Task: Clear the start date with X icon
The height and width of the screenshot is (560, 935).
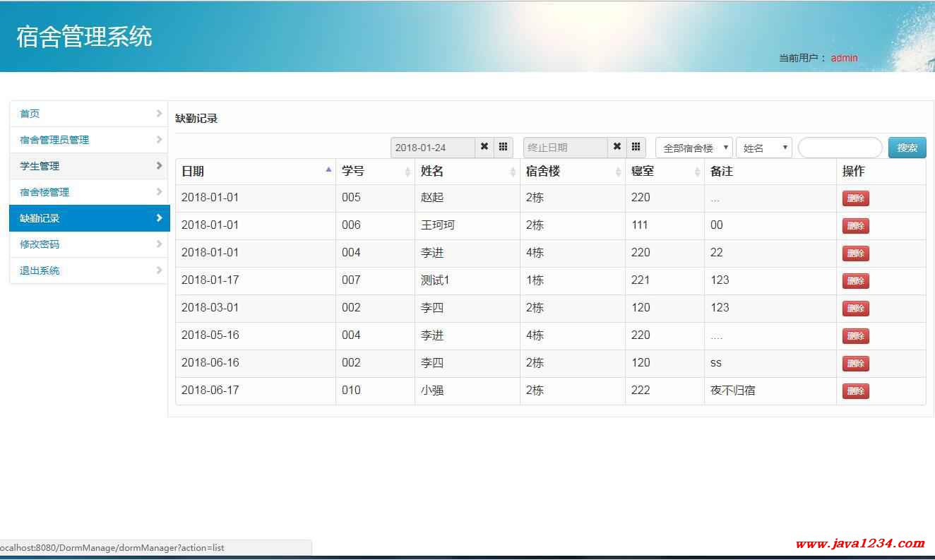Action: (x=484, y=147)
